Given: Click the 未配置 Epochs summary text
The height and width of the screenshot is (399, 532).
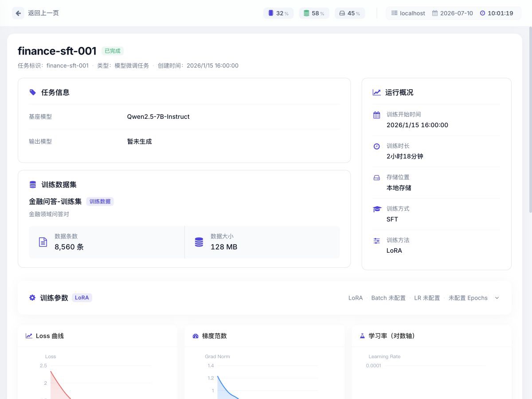Looking at the screenshot, I should [468, 298].
